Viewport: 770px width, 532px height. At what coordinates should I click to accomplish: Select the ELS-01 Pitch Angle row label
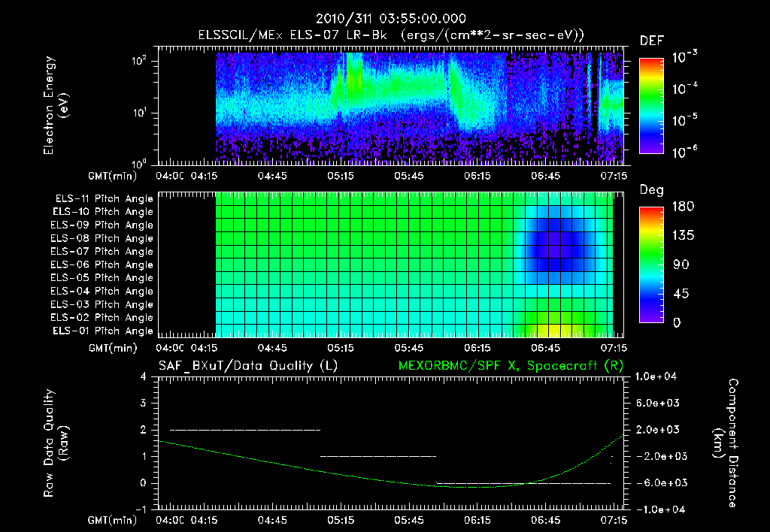point(103,331)
